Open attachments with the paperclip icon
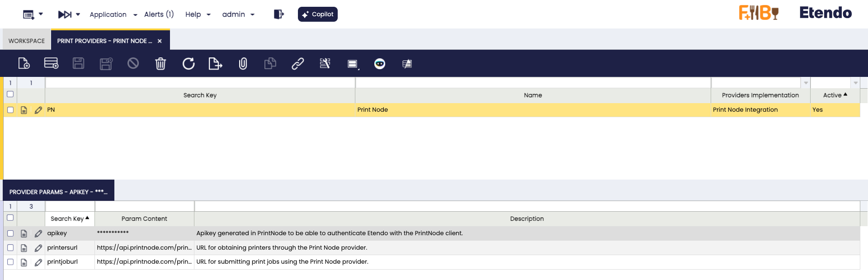The width and height of the screenshot is (868, 280). 243,63
